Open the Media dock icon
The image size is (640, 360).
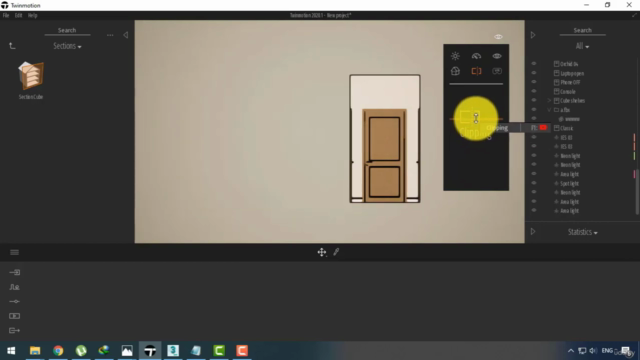(15, 316)
